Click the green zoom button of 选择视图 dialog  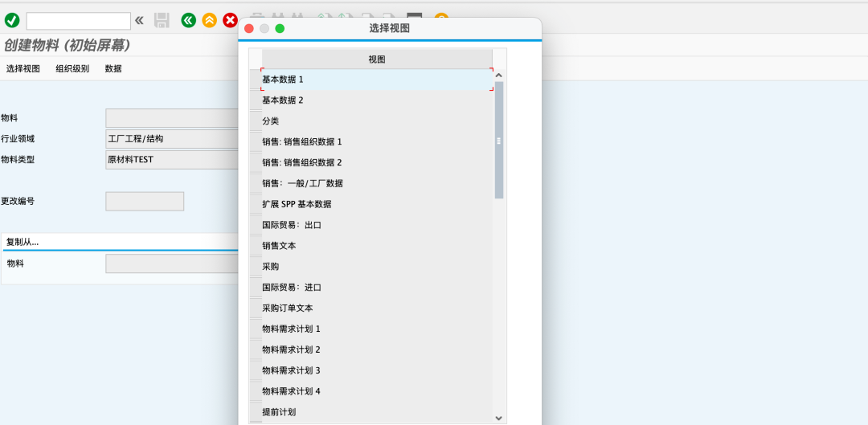(280, 28)
